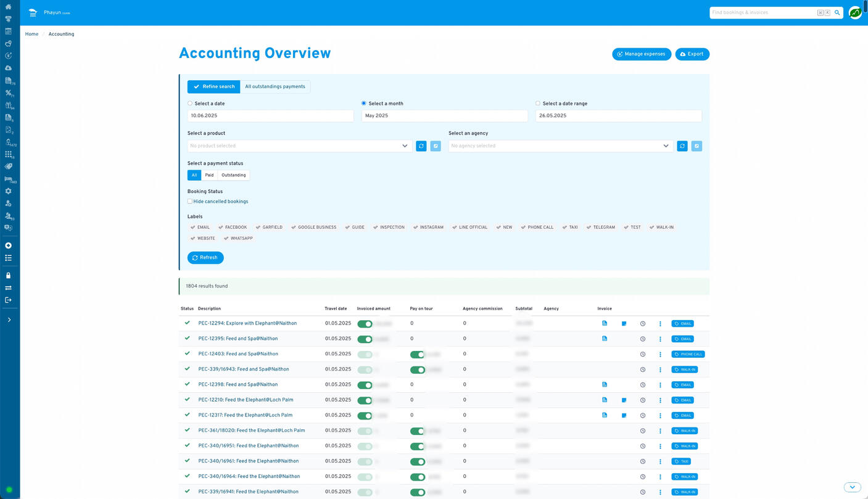Choose the Select a date range option

537,103
